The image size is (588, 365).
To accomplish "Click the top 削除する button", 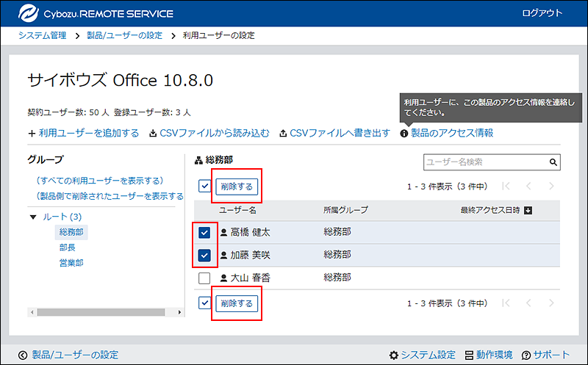I will [237, 187].
